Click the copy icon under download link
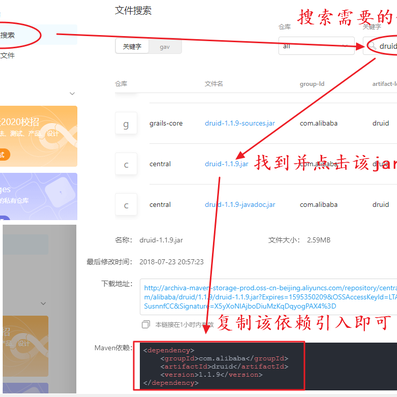The height and width of the screenshot is (397, 397). (x=146, y=324)
